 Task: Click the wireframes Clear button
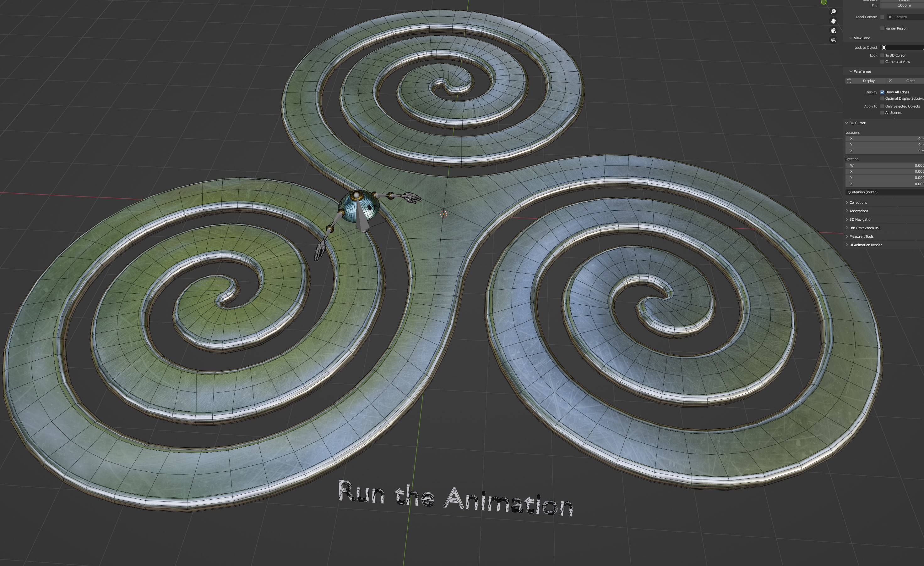(x=910, y=81)
